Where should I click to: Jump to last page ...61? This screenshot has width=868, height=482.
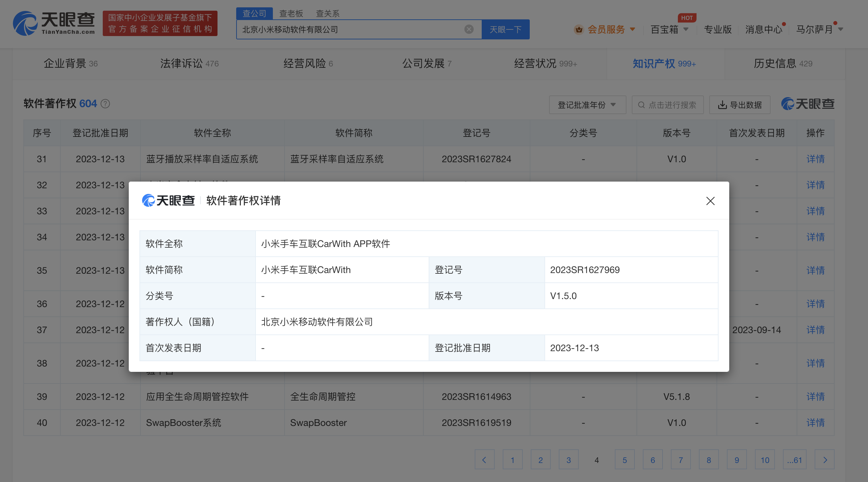[x=795, y=460]
